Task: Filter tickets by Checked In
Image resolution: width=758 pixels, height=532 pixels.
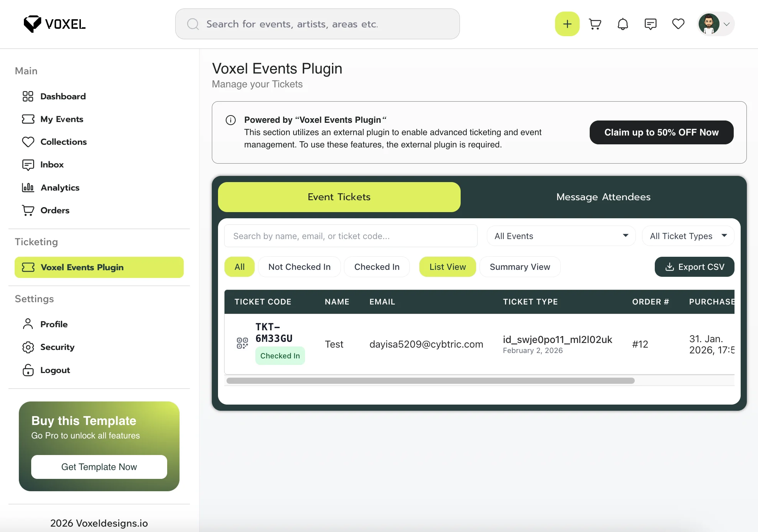Action: (x=377, y=267)
